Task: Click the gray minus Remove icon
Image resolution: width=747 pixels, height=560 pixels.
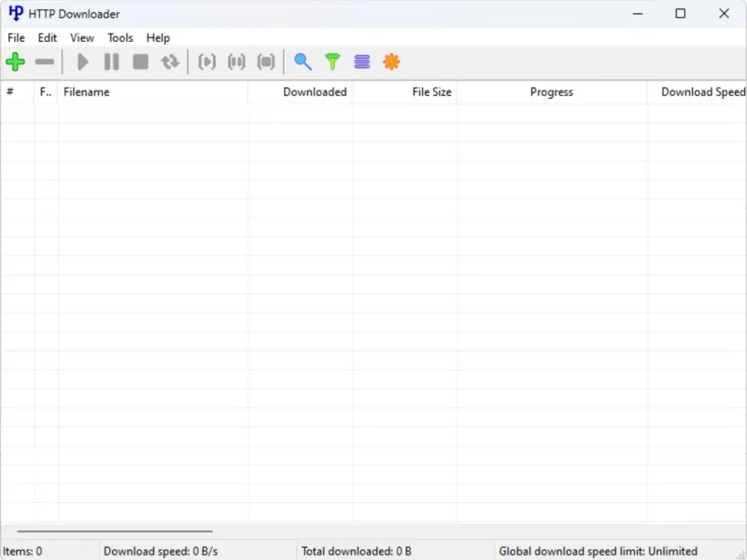Action: [x=44, y=62]
